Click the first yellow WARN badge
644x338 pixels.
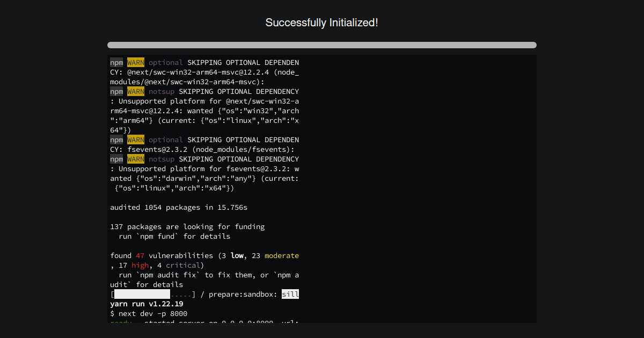click(x=135, y=62)
